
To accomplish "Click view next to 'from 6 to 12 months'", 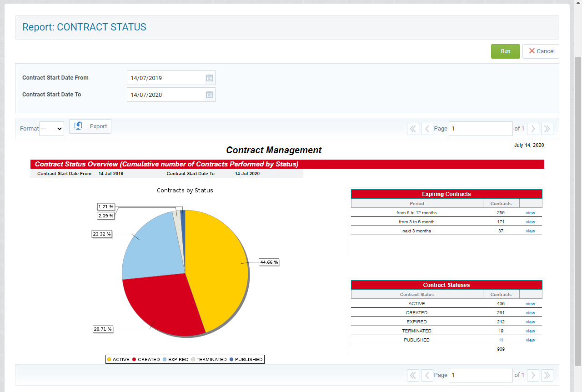I will click(x=530, y=212).
